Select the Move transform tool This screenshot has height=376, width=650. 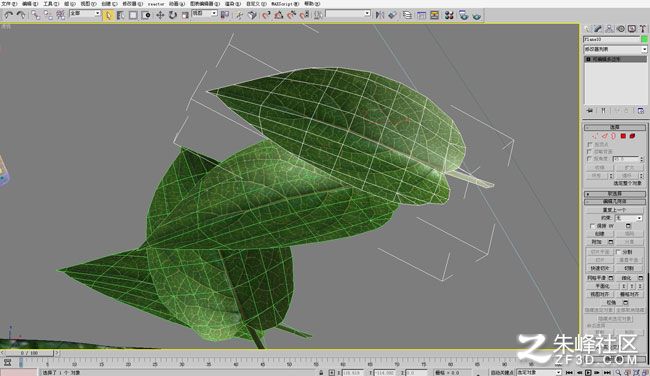pos(160,15)
